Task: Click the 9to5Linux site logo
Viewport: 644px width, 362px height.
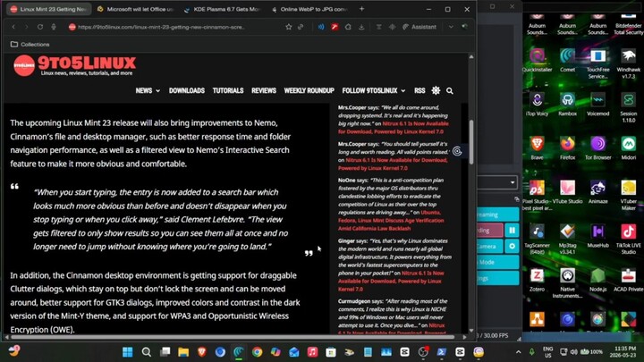Action: pos(74,65)
